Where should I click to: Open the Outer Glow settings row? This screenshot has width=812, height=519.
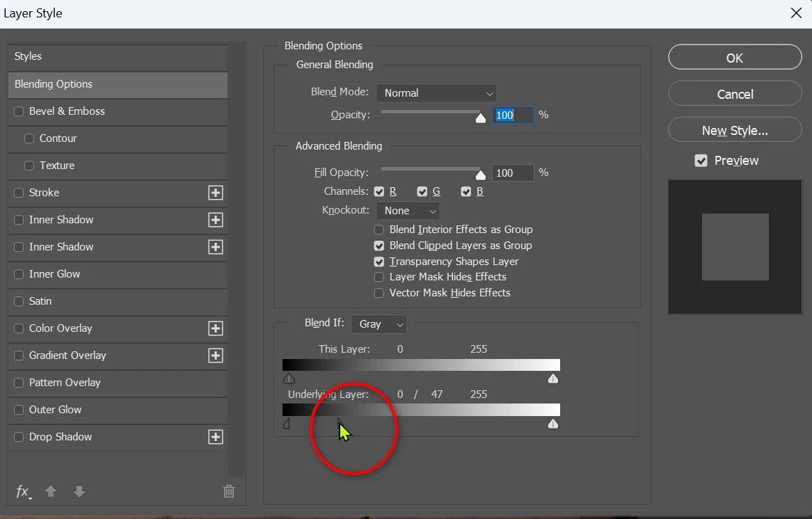coord(118,410)
